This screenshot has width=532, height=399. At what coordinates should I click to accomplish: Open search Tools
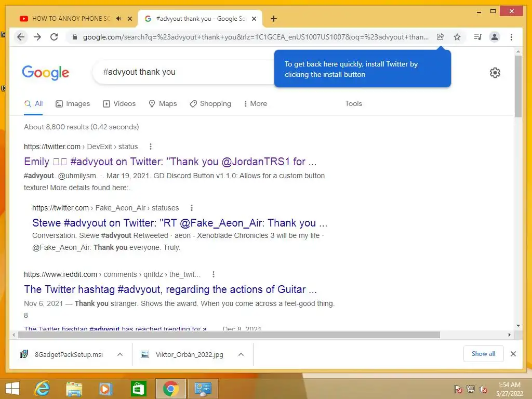[x=353, y=104]
